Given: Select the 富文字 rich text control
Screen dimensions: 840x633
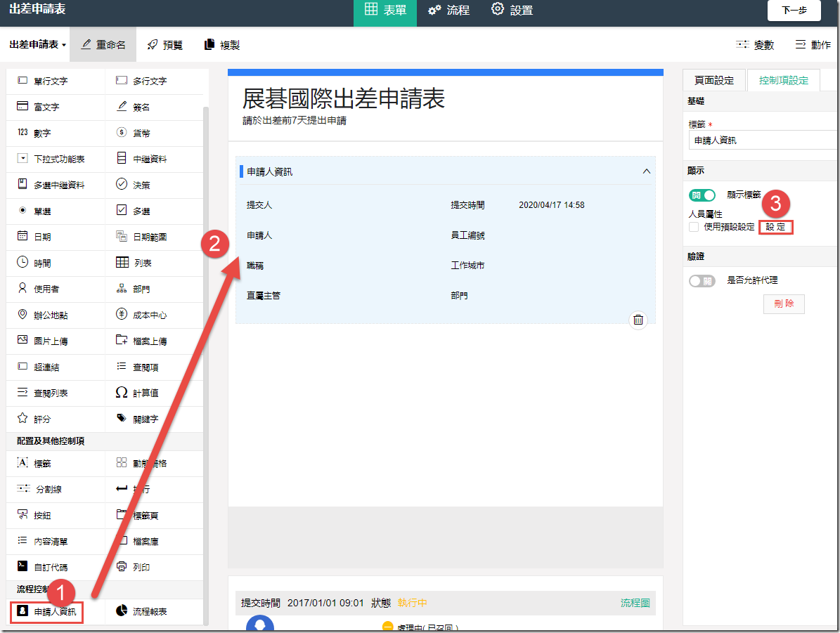Looking at the screenshot, I should pos(55,107).
